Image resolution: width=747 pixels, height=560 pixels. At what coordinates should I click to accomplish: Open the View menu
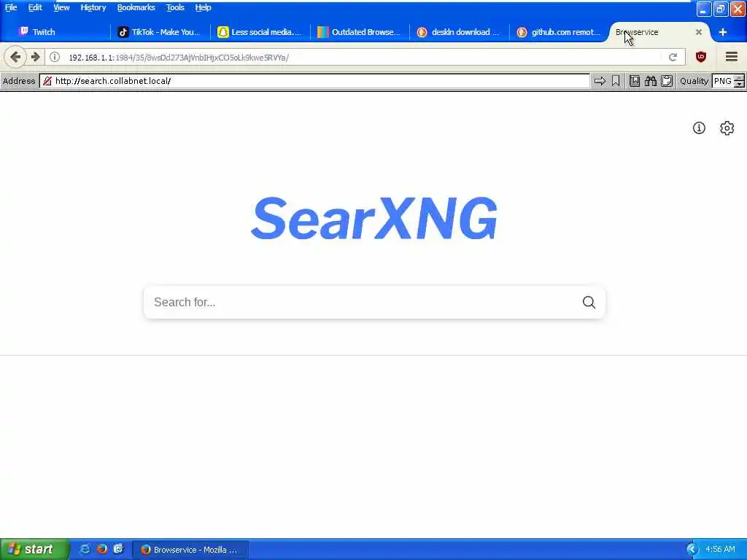[61, 7]
